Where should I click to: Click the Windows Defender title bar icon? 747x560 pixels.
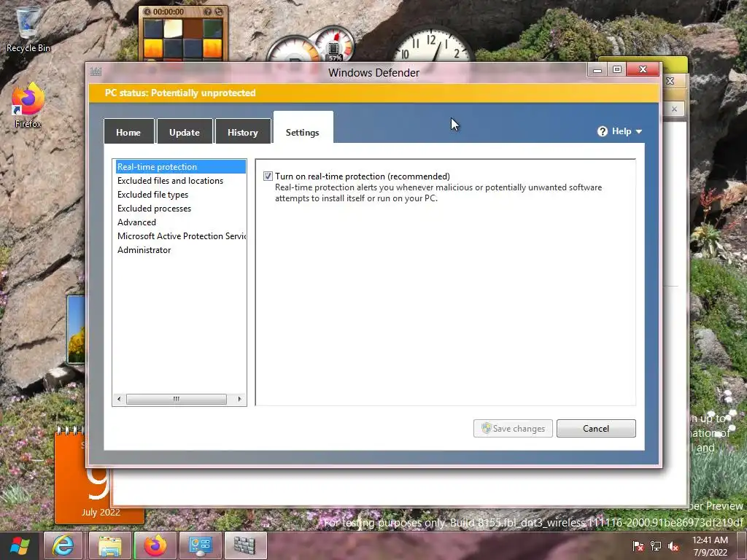point(96,72)
